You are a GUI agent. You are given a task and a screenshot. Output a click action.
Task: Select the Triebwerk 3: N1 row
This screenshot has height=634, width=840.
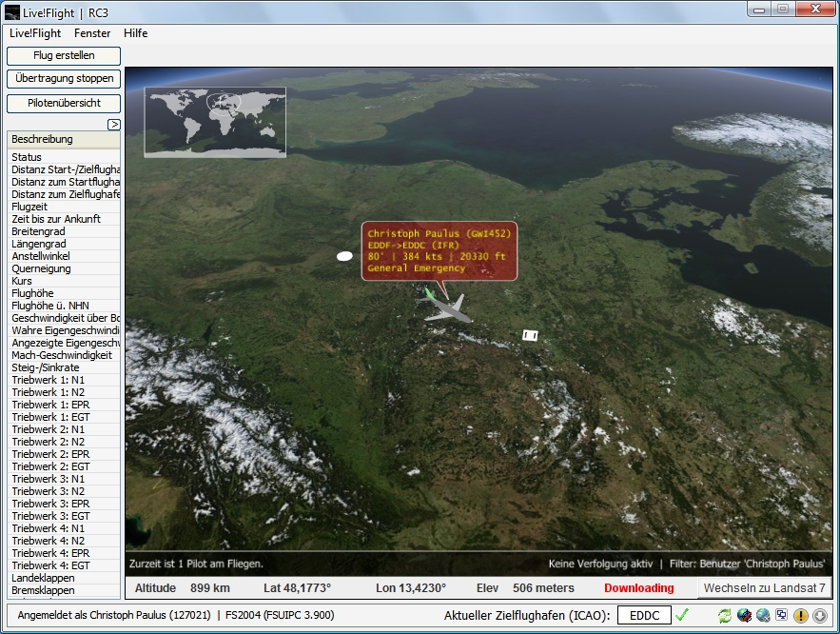coord(64,479)
